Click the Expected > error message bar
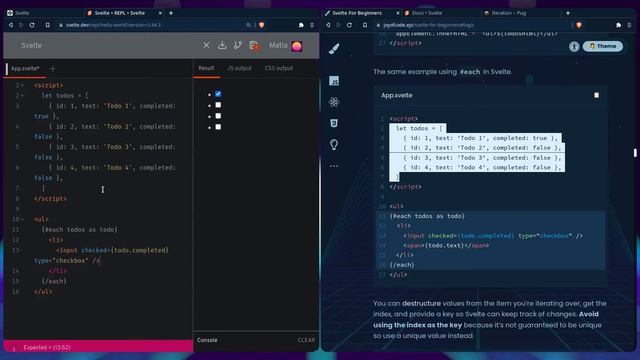Viewport: 640px width, 360px height. [x=98, y=347]
